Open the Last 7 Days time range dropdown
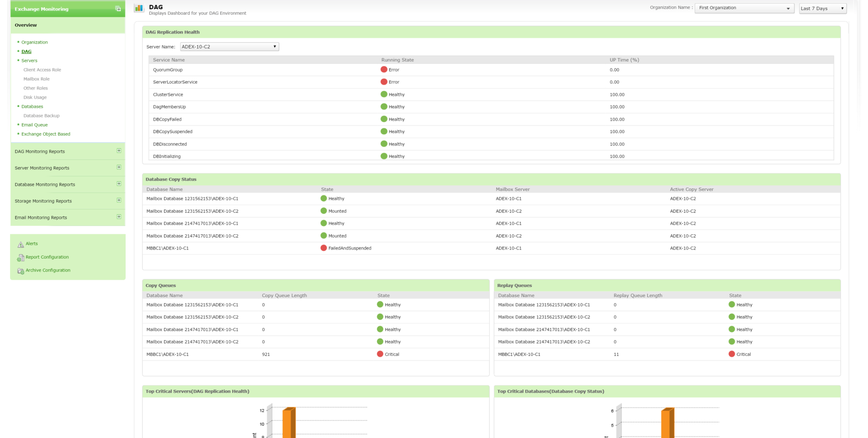868x438 pixels. click(823, 8)
